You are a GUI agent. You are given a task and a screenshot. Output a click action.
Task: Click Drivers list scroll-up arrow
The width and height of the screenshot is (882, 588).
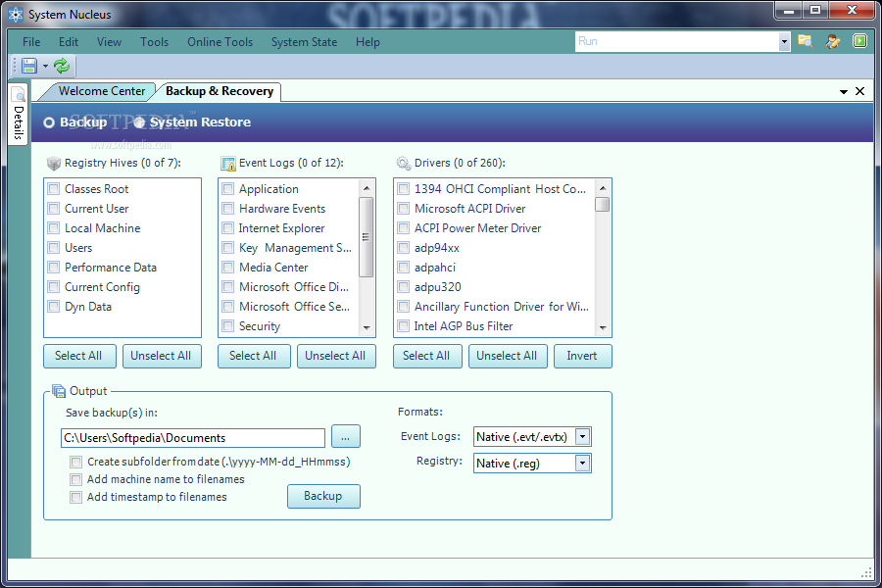coord(603,188)
